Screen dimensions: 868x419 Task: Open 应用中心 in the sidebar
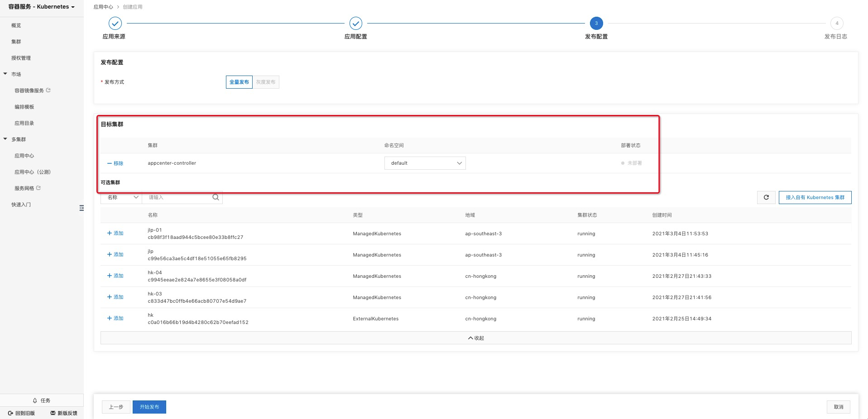point(24,156)
